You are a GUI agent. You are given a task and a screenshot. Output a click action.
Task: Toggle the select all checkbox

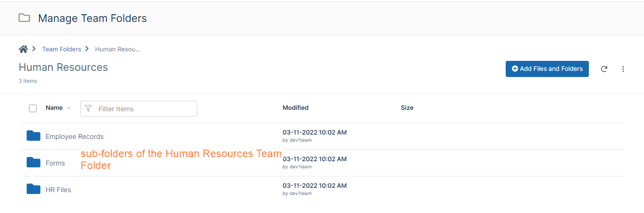33,108
